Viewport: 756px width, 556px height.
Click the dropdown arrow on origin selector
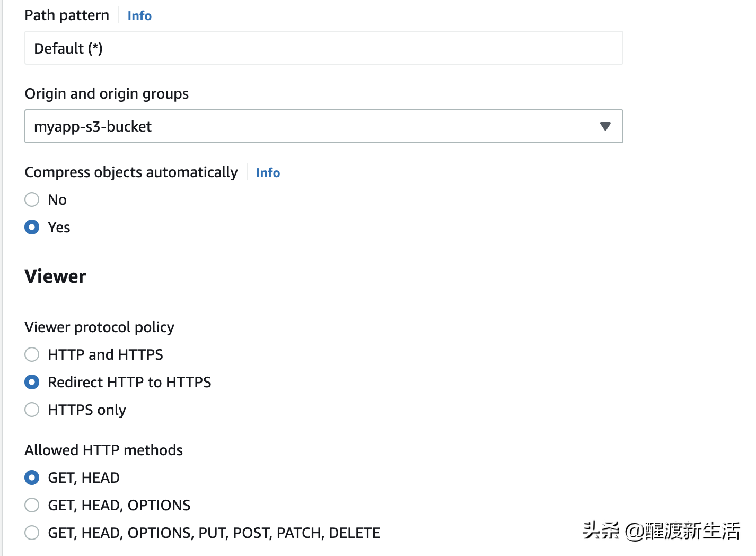click(x=605, y=126)
